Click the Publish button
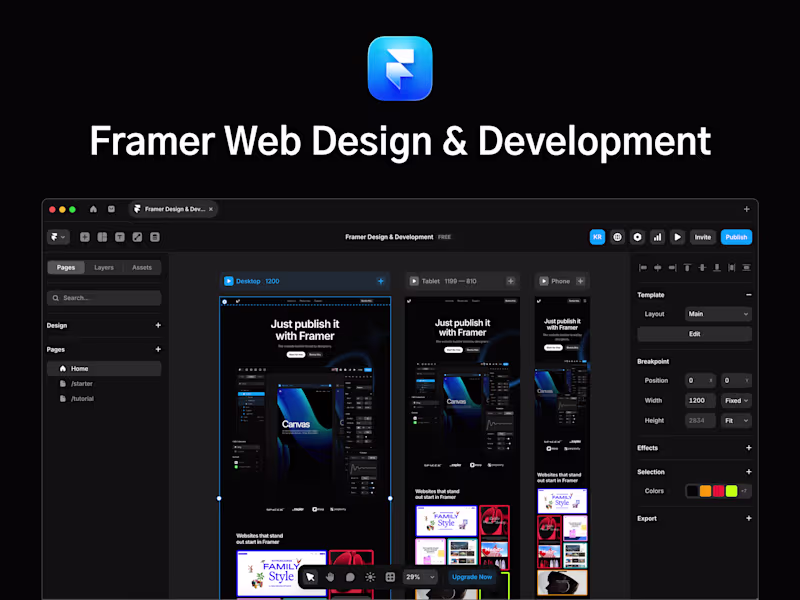This screenshot has height=600, width=800. click(x=736, y=237)
